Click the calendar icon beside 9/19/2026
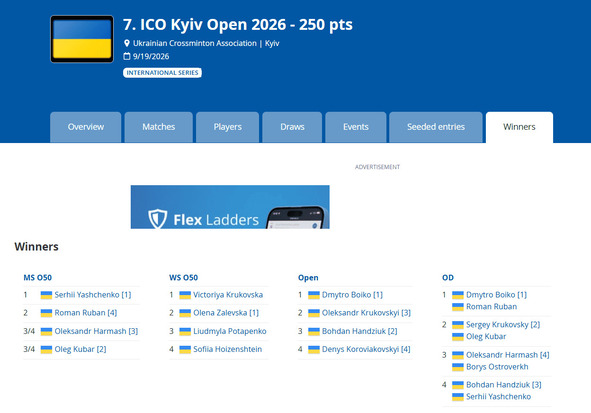 click(127, 57)
